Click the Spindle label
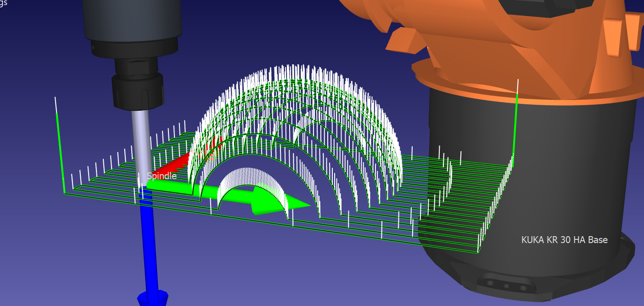 click(162, 176)
